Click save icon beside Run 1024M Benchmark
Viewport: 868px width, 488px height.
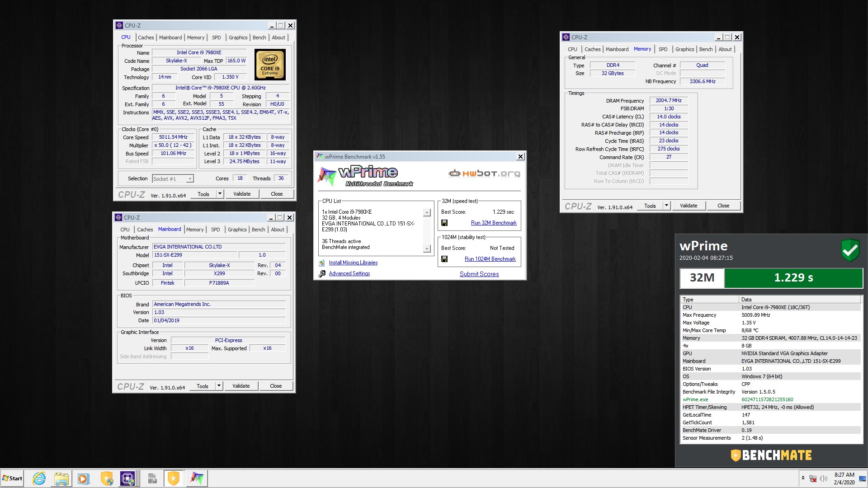(444, 259)
